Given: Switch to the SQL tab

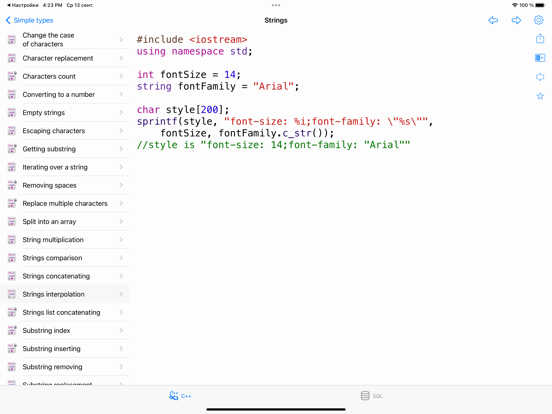Looking at the screenshot, I should click(x=371, y=396).
